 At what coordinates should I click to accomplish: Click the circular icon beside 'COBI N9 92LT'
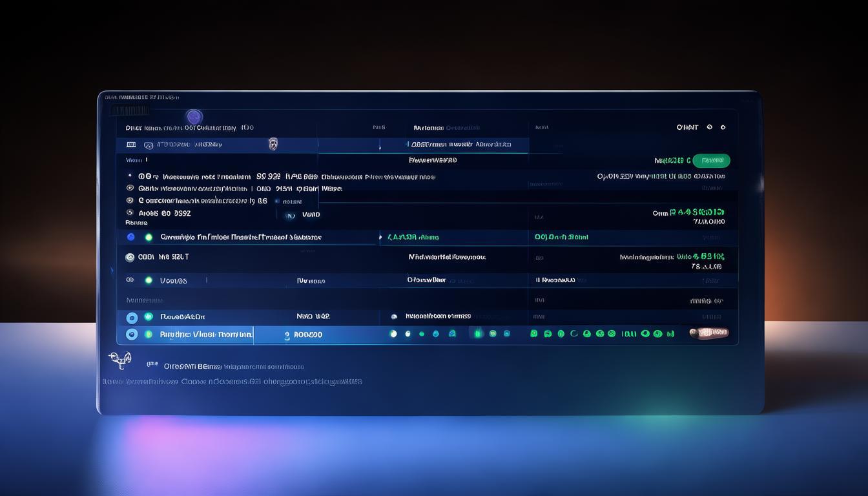click(x=130, y=257)
